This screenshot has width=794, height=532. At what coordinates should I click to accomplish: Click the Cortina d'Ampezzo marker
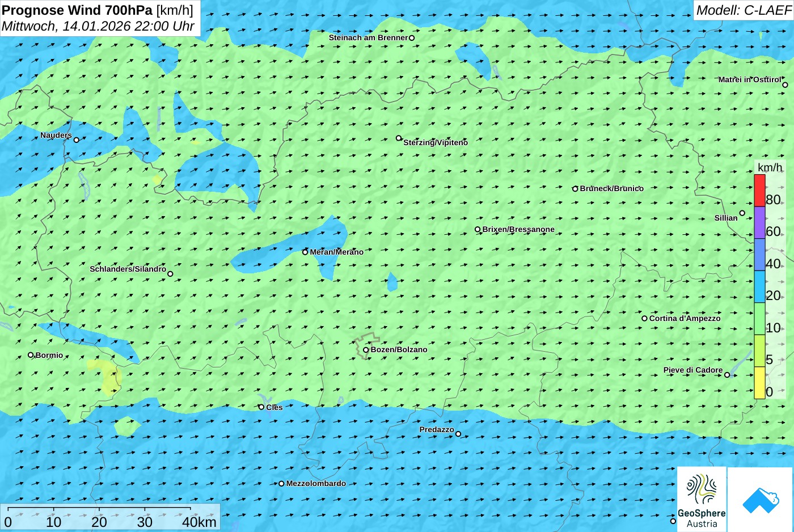644,318
